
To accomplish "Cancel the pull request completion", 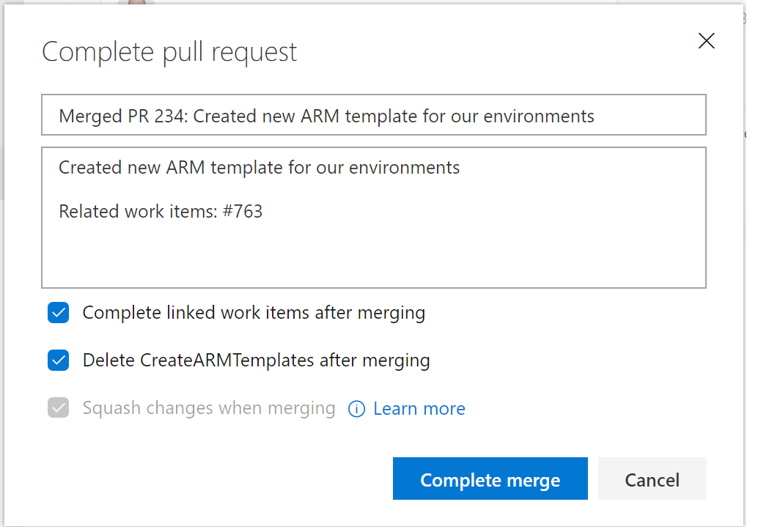I will pyautogui.click(x=652, y=480).
